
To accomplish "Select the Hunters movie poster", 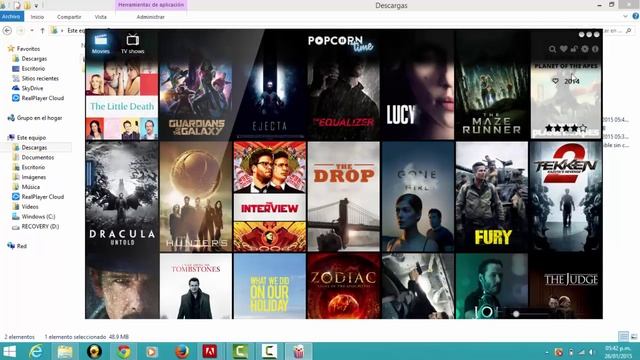I will [196, 196].
